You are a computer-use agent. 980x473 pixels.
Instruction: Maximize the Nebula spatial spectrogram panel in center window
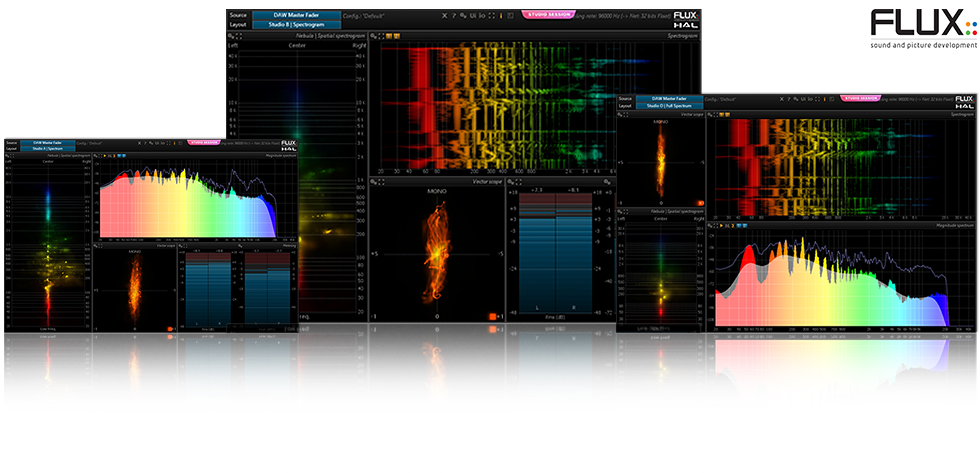(x=240, y=35)
